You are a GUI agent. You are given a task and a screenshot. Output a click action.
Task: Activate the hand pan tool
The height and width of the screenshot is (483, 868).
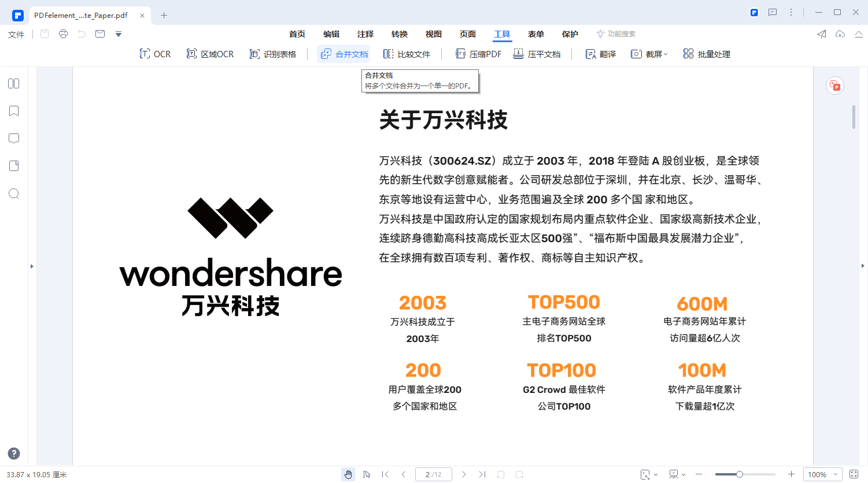[348, 474]
